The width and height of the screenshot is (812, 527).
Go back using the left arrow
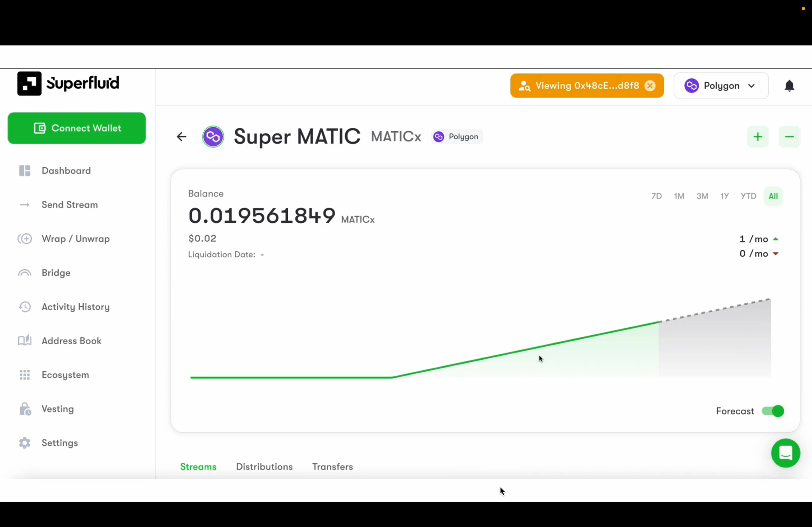(182, 137)
